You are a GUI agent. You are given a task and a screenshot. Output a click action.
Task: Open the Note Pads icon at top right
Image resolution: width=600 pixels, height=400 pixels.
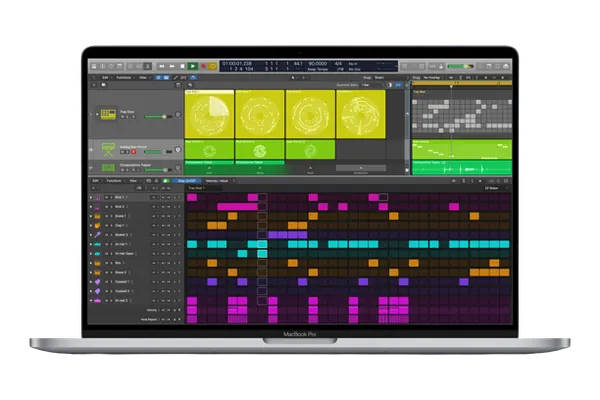pos(489,66)
